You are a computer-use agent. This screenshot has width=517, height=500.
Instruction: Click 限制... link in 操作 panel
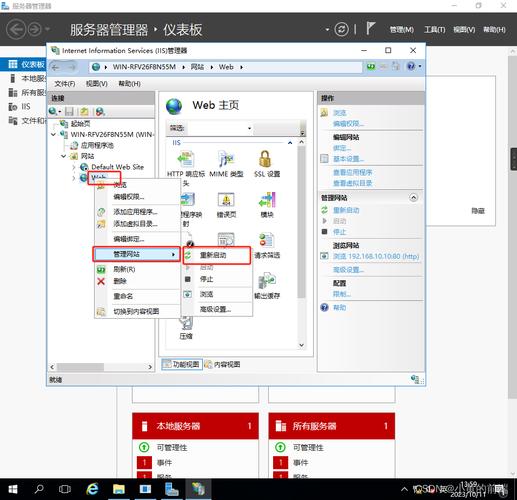pos(342,294)
